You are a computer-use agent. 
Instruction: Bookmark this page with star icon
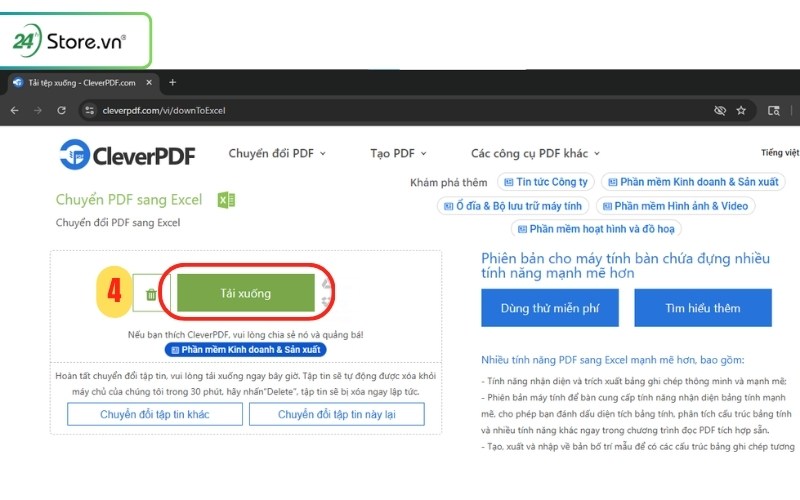[741, 110]
